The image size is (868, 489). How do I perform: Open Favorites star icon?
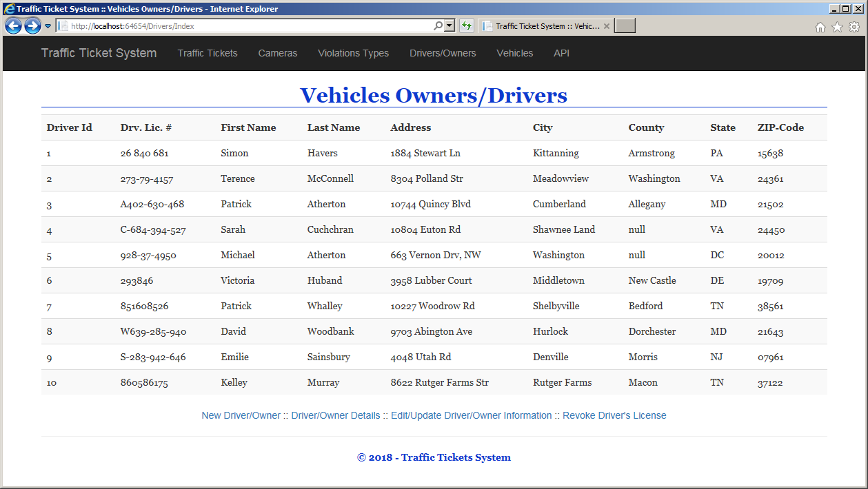[837, 27]
